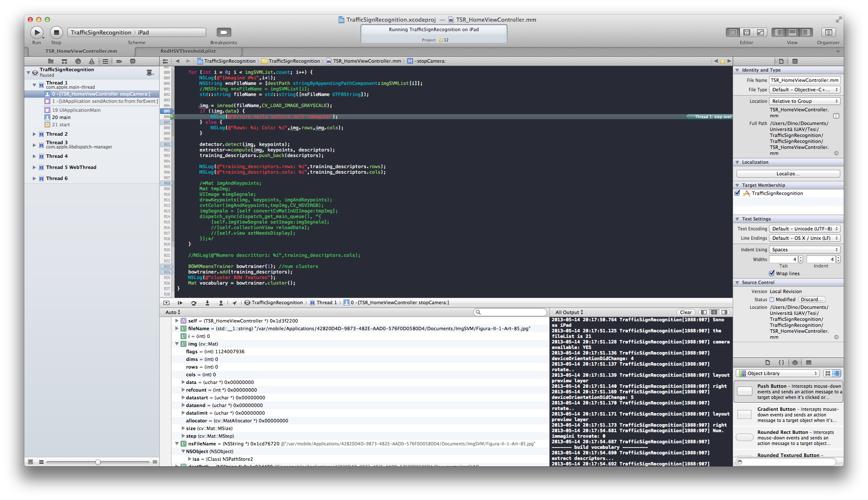Open the Auto variables scope dropdown
Viewport: 868px width, 500px height.
point(173,312)
